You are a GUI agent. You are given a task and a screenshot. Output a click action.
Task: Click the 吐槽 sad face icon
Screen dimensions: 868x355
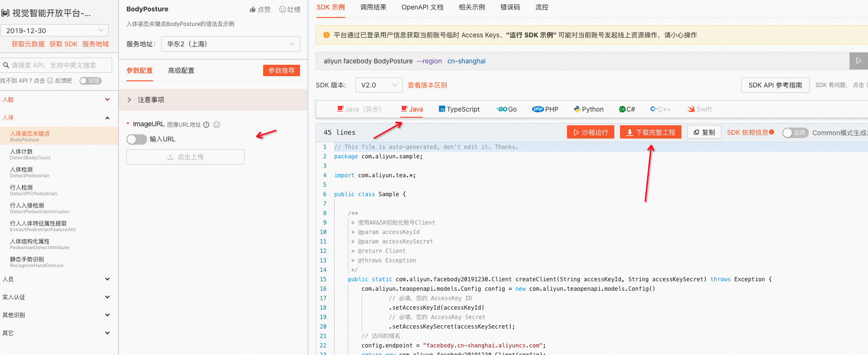283,9
